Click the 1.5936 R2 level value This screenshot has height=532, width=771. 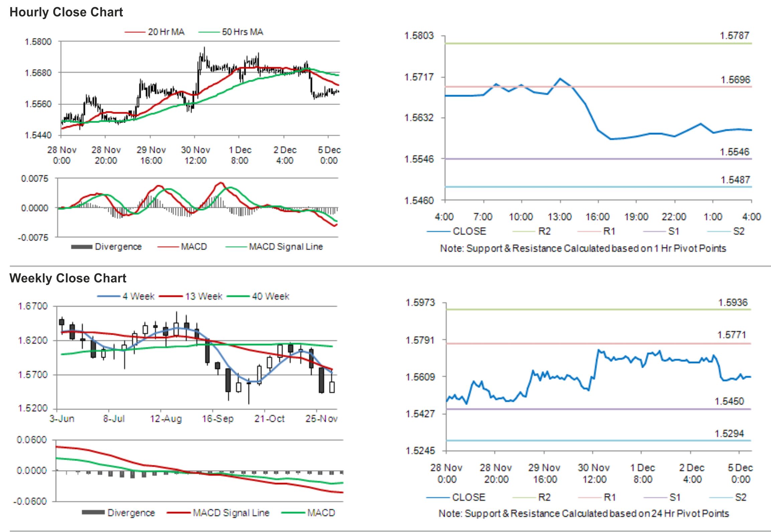[x=733, y=302]
